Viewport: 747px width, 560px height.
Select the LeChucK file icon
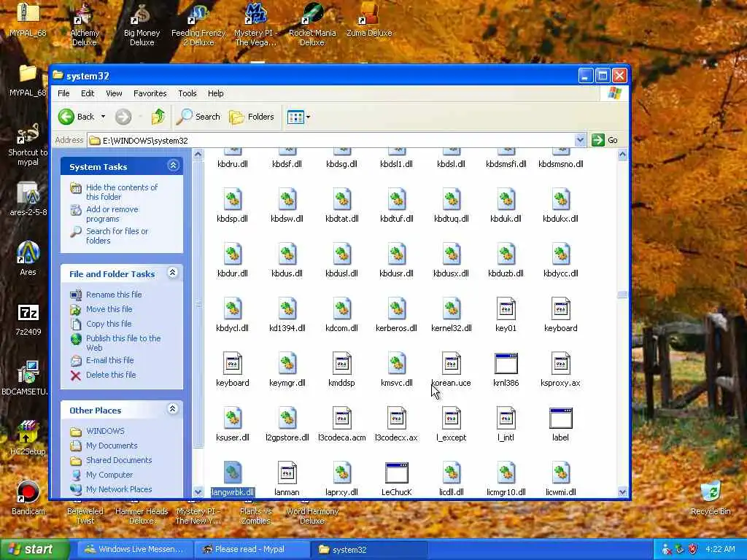pos(396,473)
